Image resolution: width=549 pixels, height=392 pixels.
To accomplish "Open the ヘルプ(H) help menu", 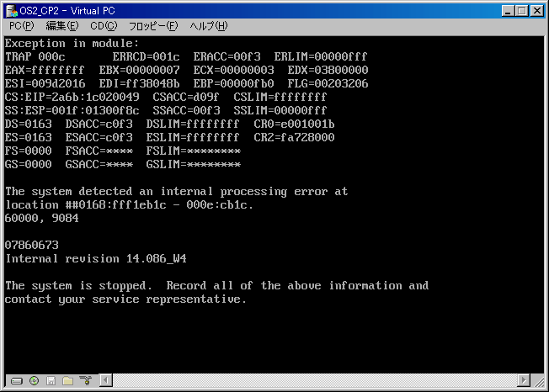I will tap(209, 26).
